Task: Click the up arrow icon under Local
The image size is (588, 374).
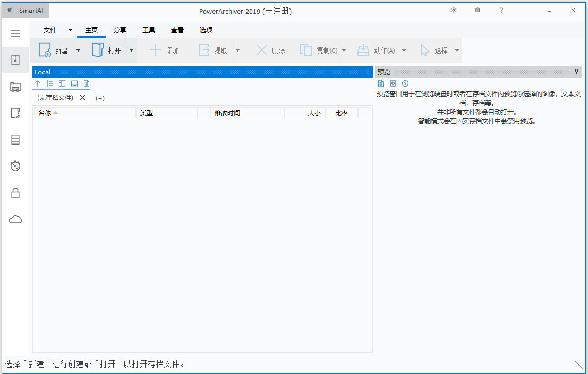Action: [x=38, y=83]
